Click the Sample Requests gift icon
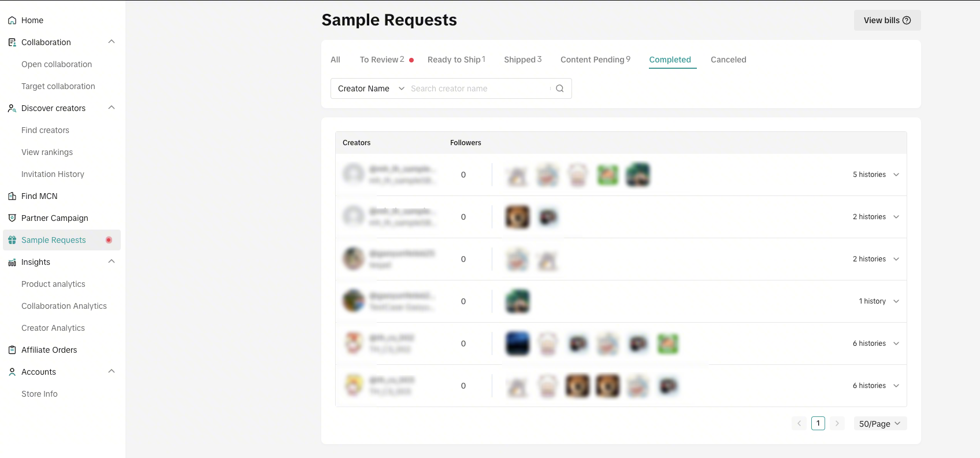 [12, 240]
